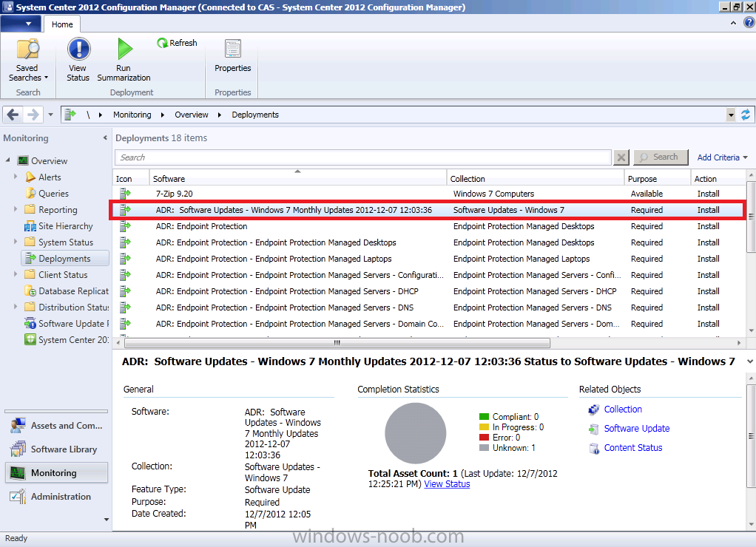Go forward with the right arrow

click(33, 115)
